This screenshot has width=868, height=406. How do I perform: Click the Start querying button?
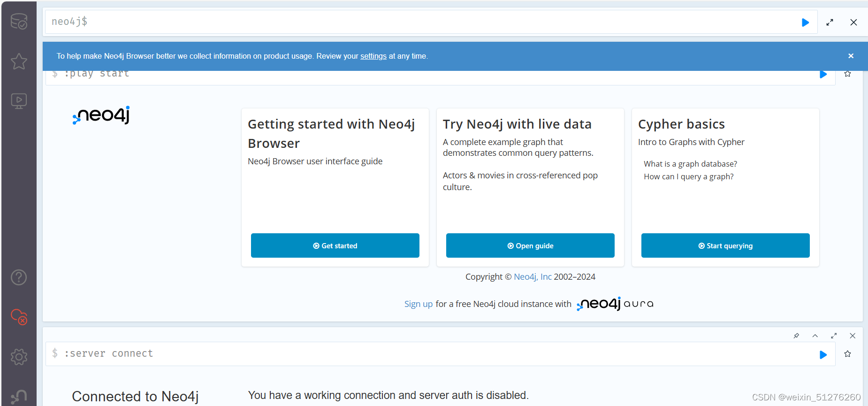[725, 245]
